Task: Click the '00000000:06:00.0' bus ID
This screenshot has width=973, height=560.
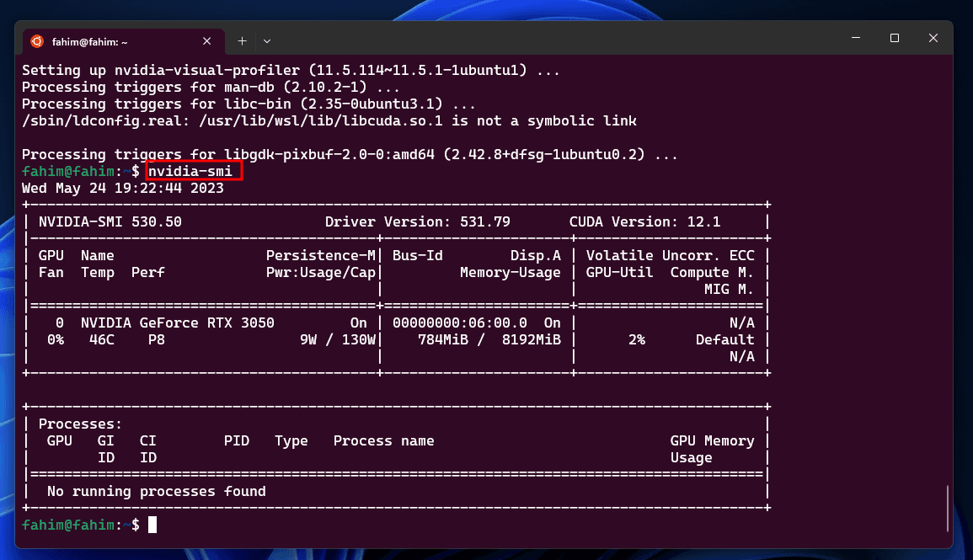Action: pos(460,323)
